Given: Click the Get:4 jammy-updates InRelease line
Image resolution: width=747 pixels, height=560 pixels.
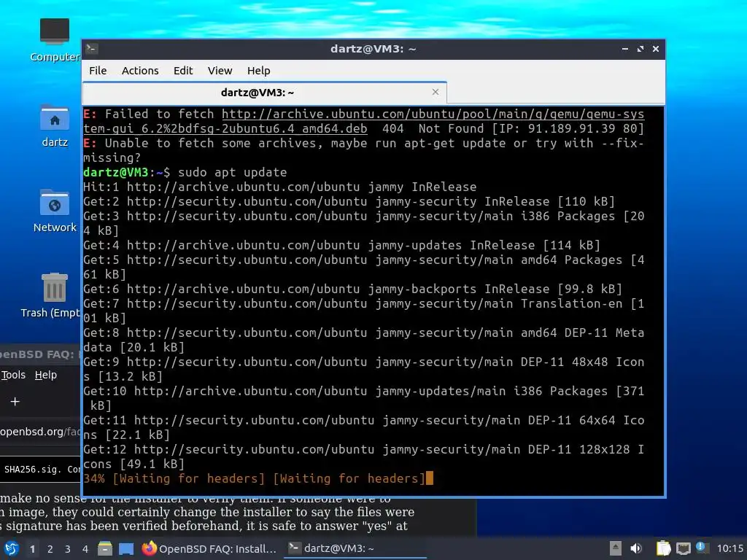Looking at the screenshot, I should pyautogui.click(x=341, y=245).
